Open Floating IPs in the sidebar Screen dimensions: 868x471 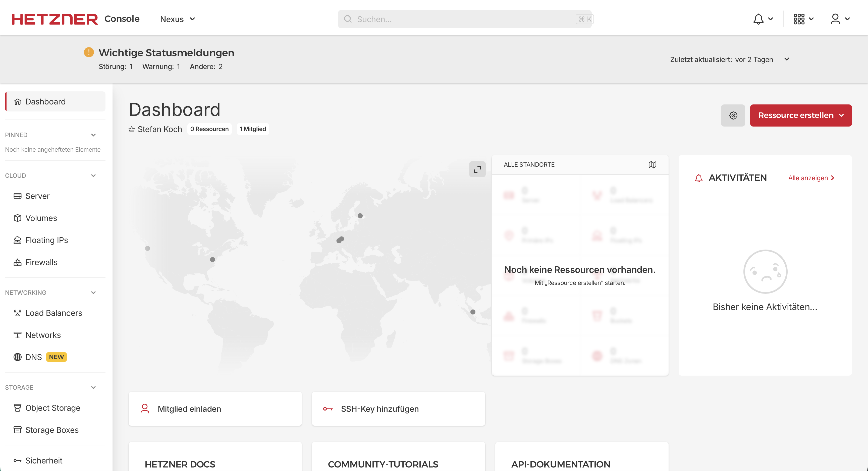point(46,240)
